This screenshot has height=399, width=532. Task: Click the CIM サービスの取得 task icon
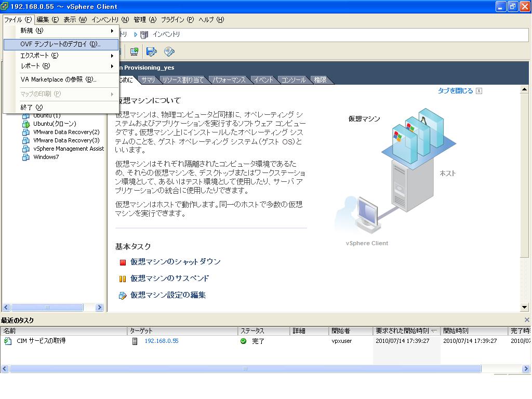click(x=7, y=341)
